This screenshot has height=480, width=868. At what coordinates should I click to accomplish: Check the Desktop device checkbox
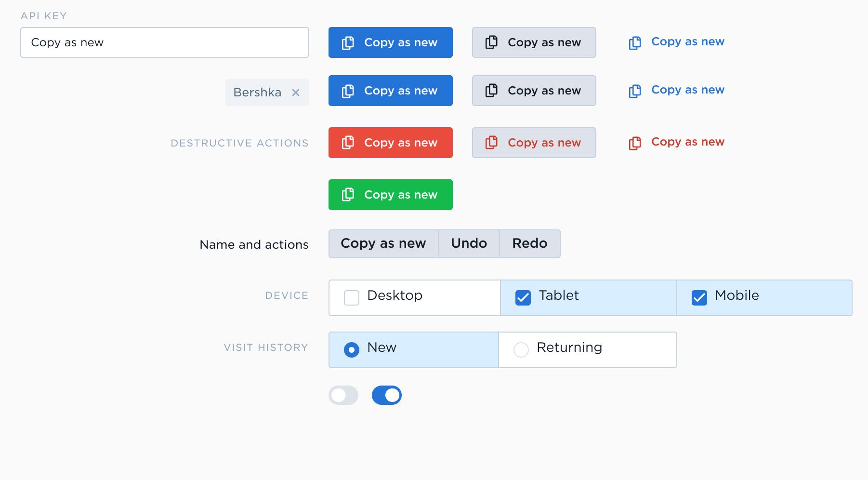(x=352, y=298)
